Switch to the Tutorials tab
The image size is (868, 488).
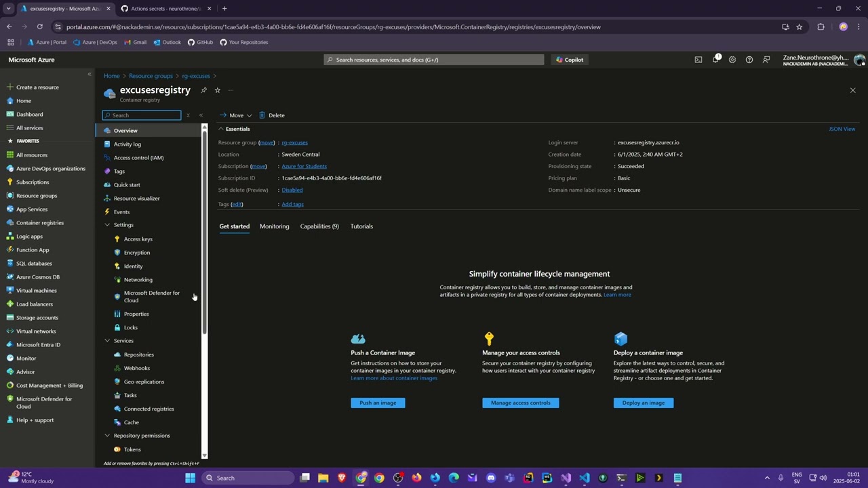[x=361, y=226]
